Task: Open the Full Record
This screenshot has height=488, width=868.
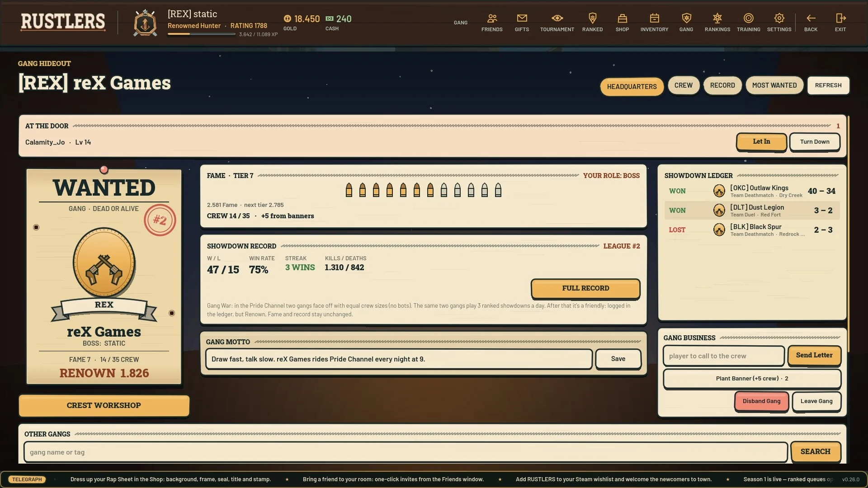Action: coord(585,288)
